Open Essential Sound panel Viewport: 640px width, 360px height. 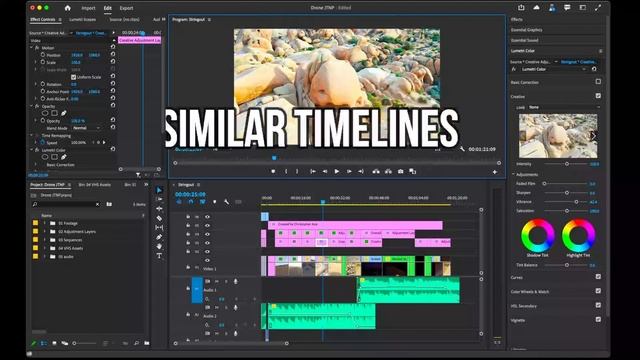524,40
